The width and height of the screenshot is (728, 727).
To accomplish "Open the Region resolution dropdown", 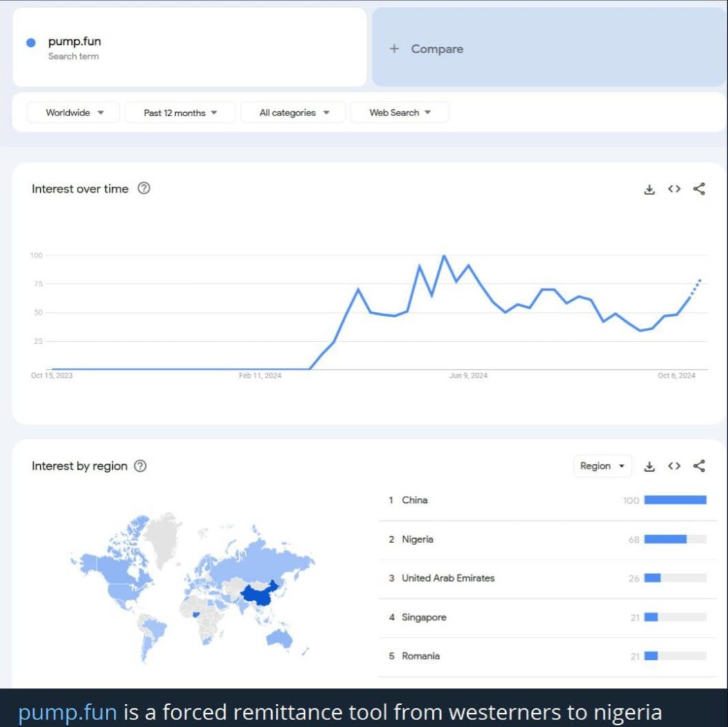I will (x=602, y=466).
